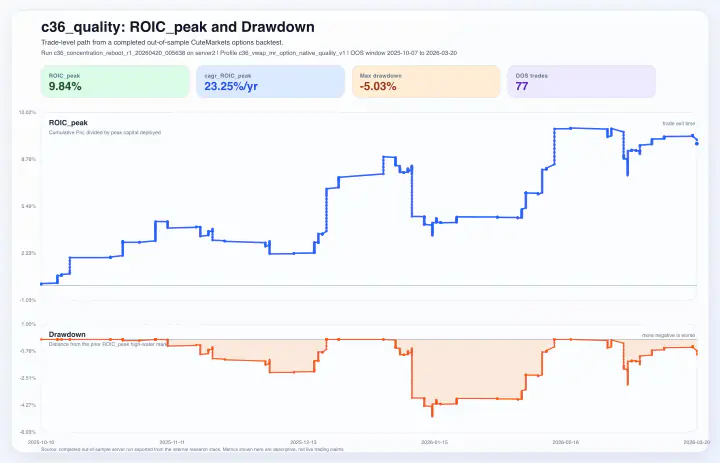Click the final data point on ROIC_peak line
This screenshot has width=720, height=463.
(697, 144)
